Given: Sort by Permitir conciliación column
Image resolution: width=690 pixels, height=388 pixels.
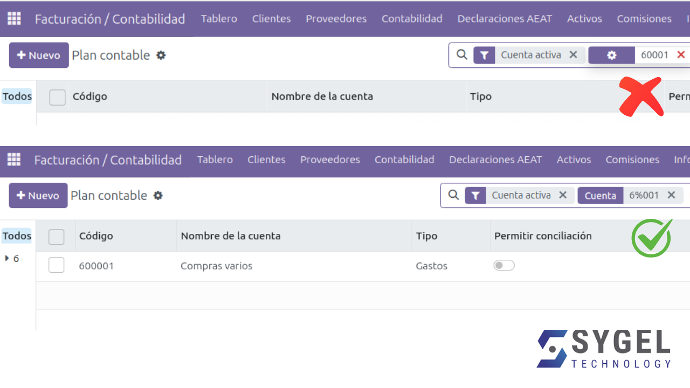Looking at the screenshot, I should coord(543,236).
